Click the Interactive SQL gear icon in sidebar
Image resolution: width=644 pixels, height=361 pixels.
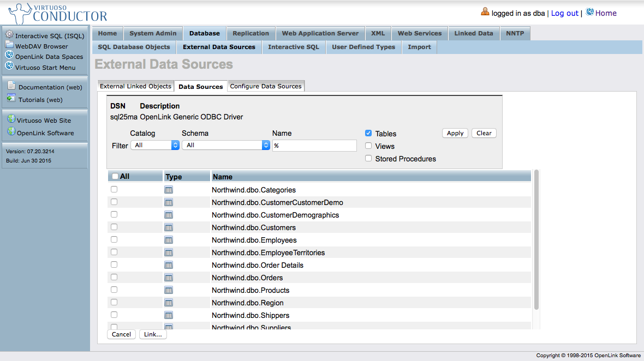(x=9, y=35)
